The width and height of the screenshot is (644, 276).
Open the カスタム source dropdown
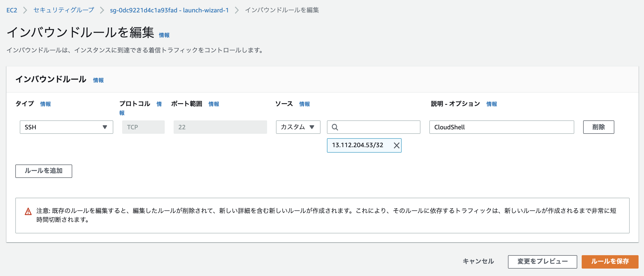coord(298,127)
